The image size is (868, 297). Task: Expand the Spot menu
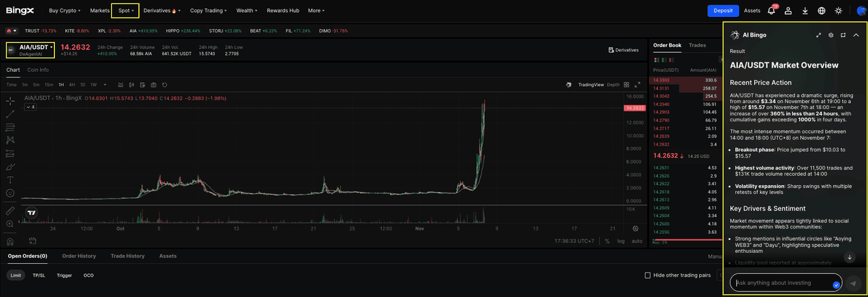coord(125,11)
